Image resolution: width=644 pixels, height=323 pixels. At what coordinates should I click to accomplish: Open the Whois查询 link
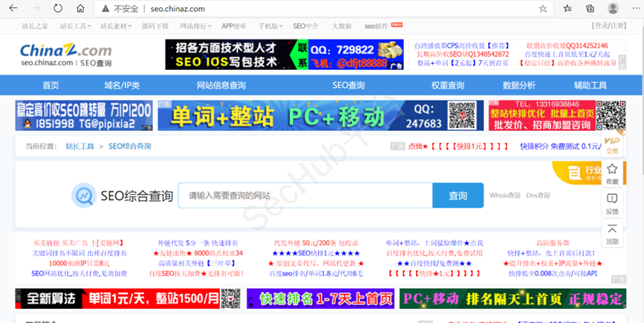[x=504, y=196]
